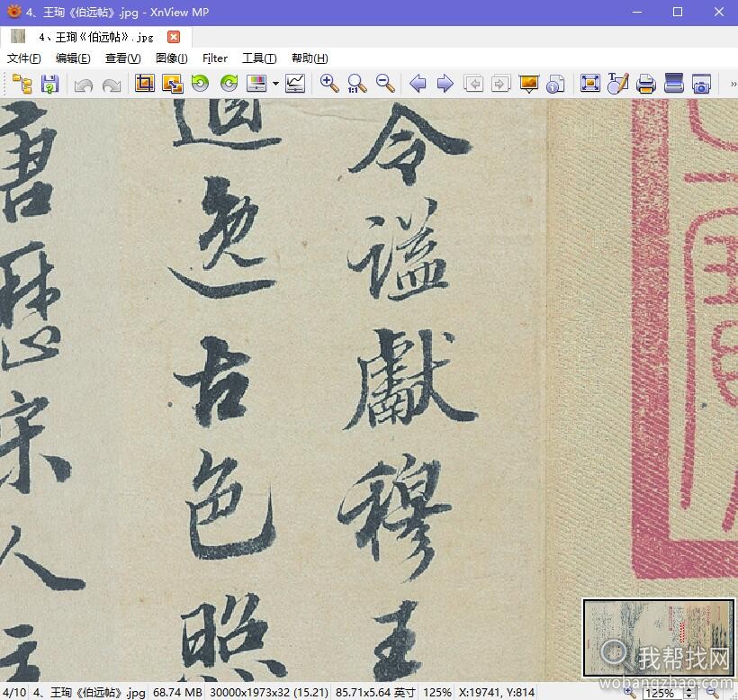The height and width of the screenshot is (700, 738).
Task: Click the 125% zoom input field
Action: click(663, 693)
